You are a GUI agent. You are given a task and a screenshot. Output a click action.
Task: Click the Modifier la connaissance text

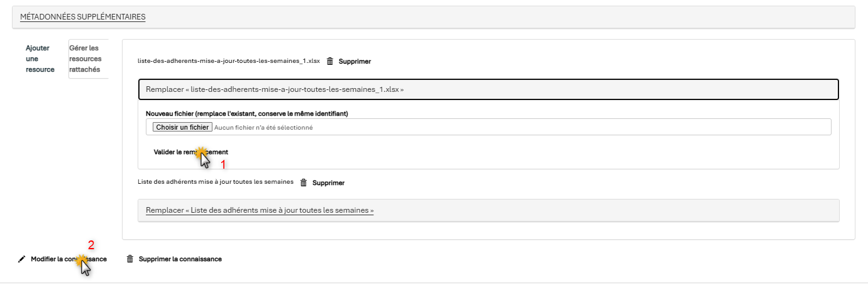[69, 259]
